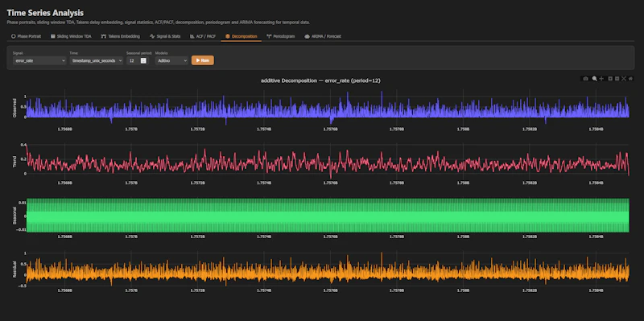Image resolution: width=644 pixels, height=321 pixels.
Task: Select the zoom magnifier tool in plot modebar
Action: click(594, 78)
